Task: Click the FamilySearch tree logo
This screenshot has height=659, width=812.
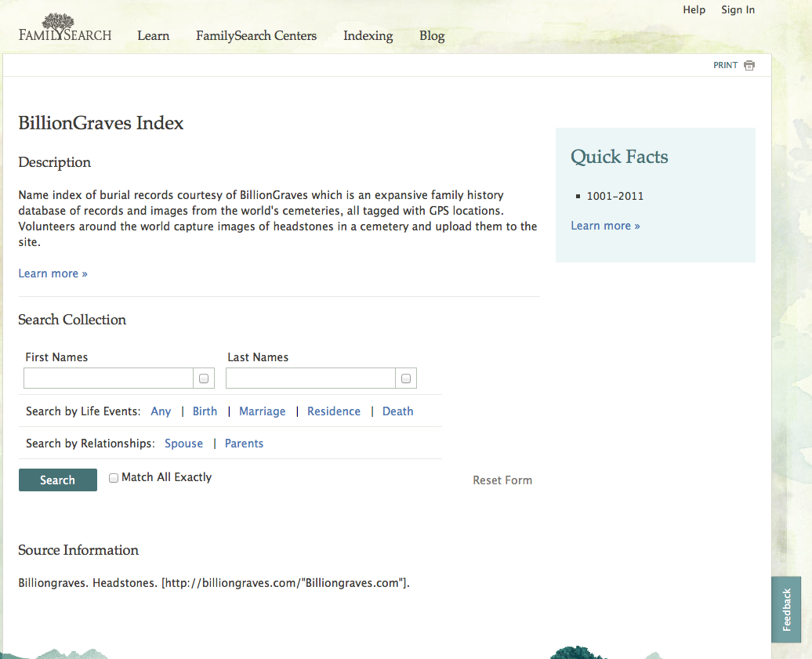Action: 65,27
